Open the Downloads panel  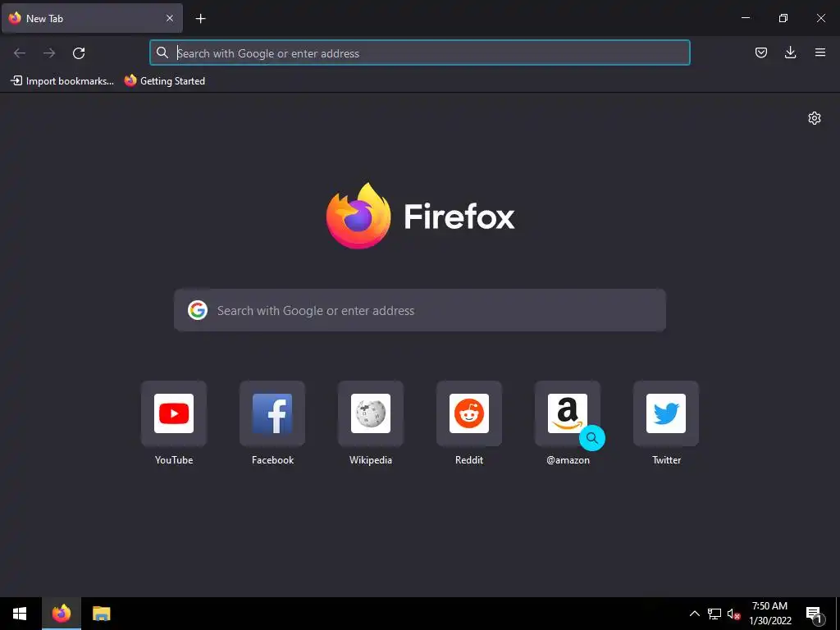790,52
